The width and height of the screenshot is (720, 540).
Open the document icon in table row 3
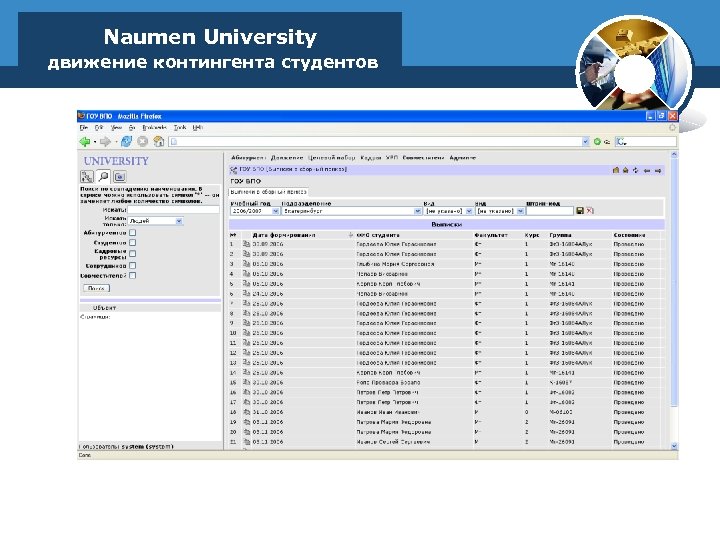coord(247,264)
